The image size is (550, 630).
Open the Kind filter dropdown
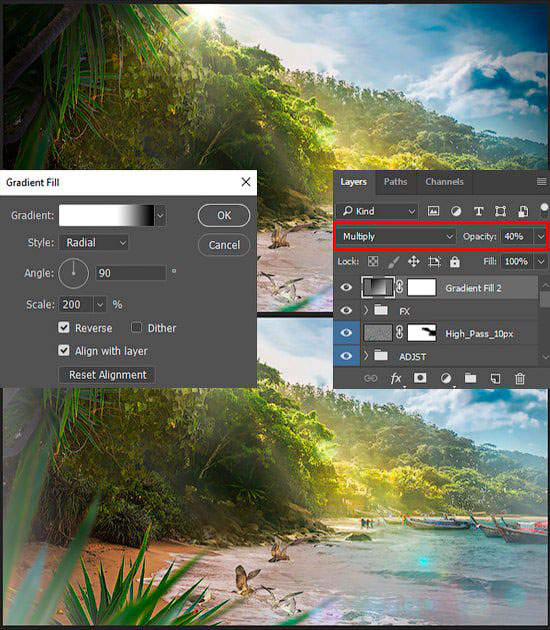click(x=378, y=211)
